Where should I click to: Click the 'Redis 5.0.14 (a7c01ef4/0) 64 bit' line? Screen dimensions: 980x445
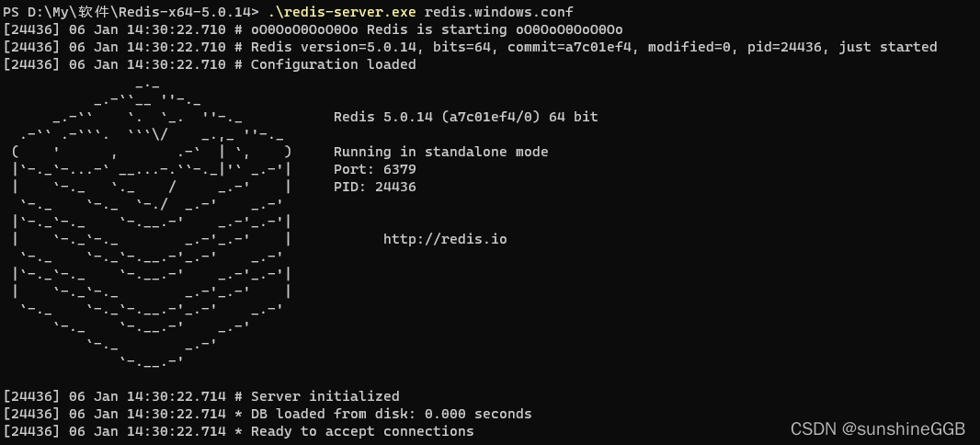click(x=465, y=116)
